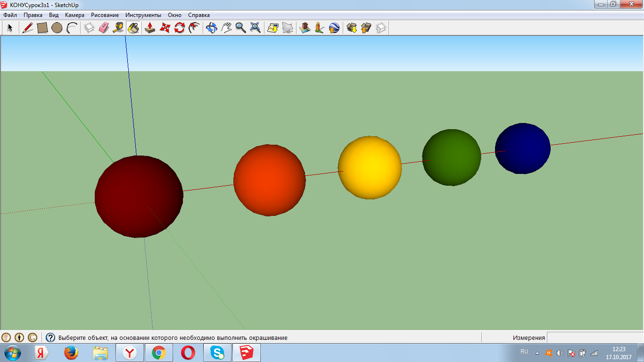Show hidden tray icons arrow
This screenshot has height=362, width=644.
point(537,353)
